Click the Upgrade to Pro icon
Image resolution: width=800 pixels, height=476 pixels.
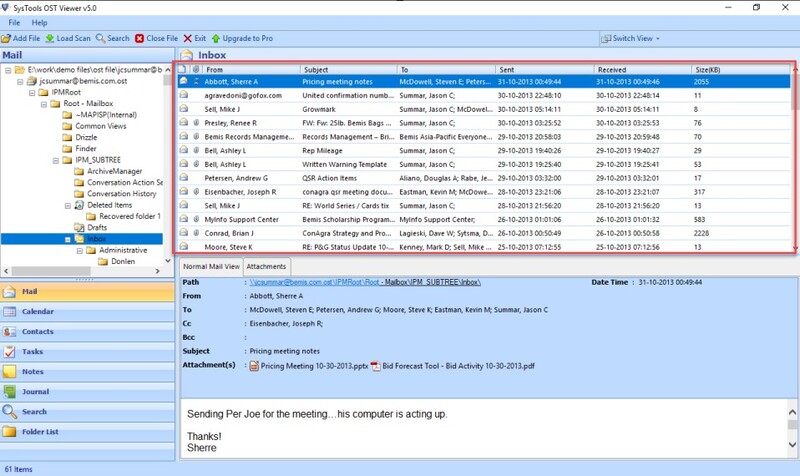tap(215, 38)
